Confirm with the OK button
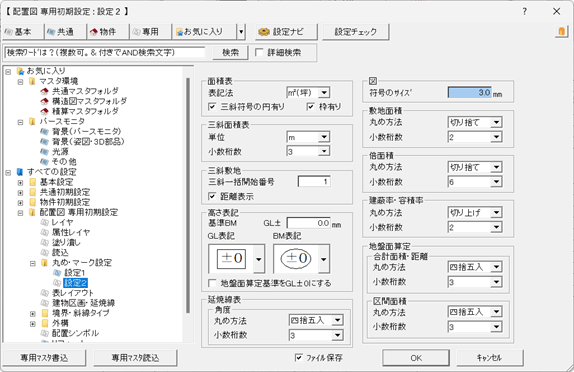This screenshot has height=372, width=574. 416,358
